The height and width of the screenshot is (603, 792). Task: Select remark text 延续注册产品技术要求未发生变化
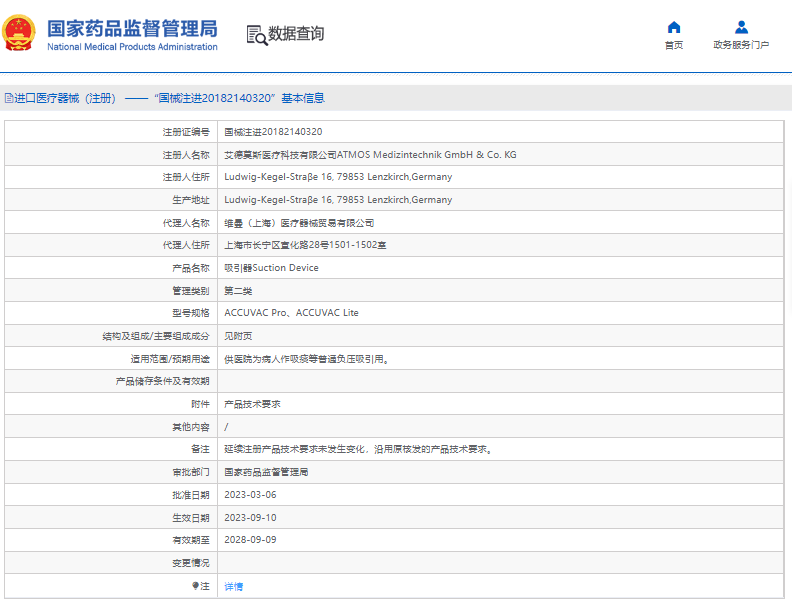[x=358, y=449]
